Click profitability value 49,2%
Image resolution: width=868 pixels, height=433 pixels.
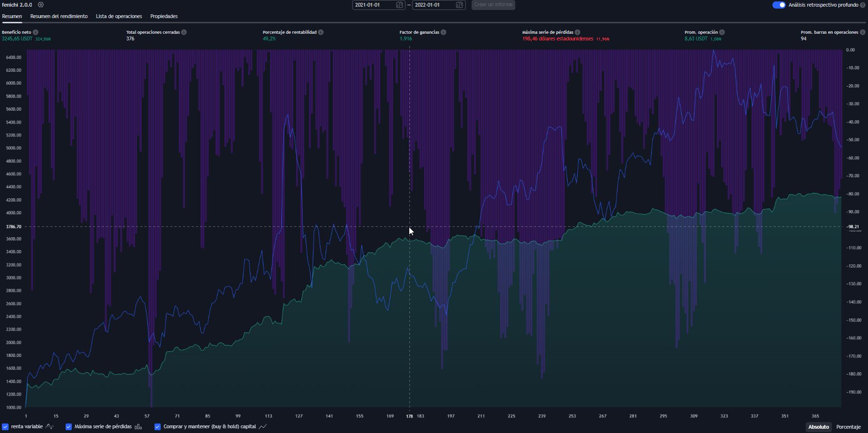tap(269, 39)
